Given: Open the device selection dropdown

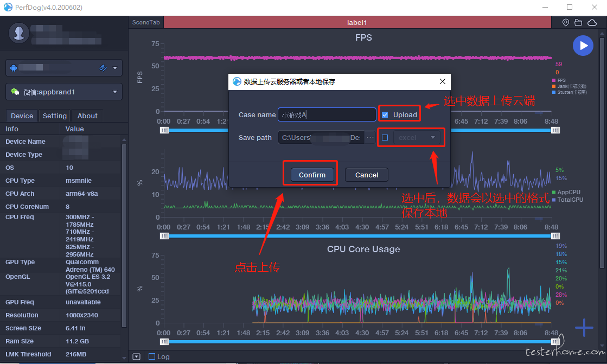Looking at the screenshot, I should click(x=115, y=68).
